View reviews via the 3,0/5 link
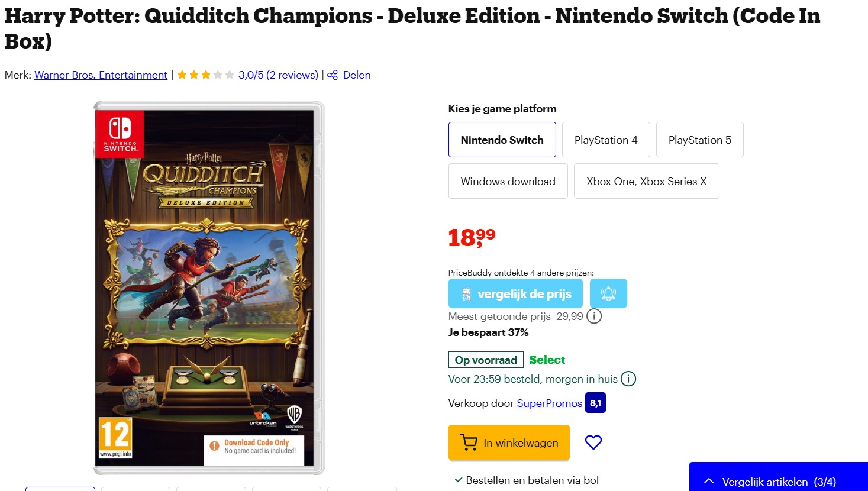Viewport: 868px width, 491px height. click(279, 75)
